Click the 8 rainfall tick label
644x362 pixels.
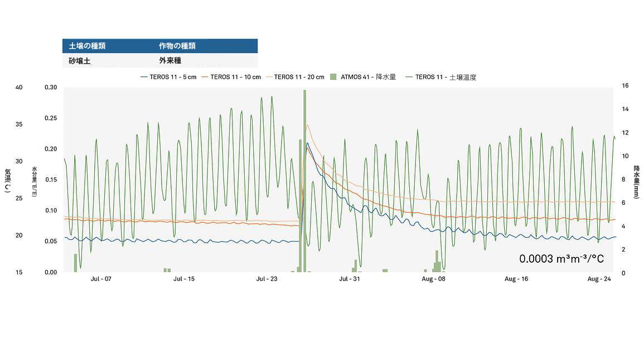click(623, 179)
